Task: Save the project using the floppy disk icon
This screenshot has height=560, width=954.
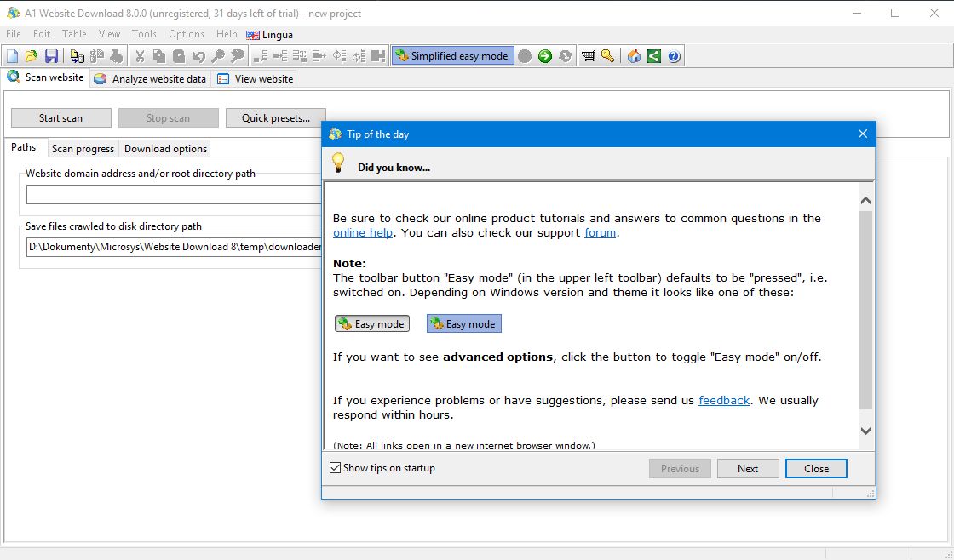Action: pos(52,56)
